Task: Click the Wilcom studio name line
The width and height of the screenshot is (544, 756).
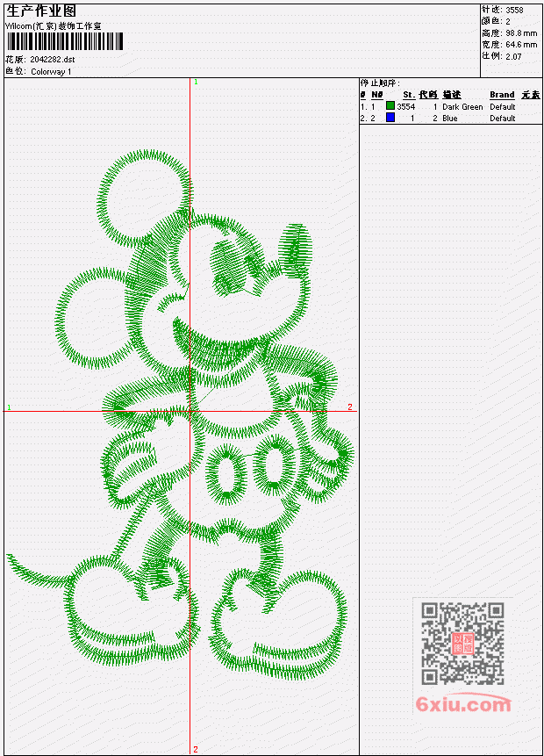Action: point(53,26)
